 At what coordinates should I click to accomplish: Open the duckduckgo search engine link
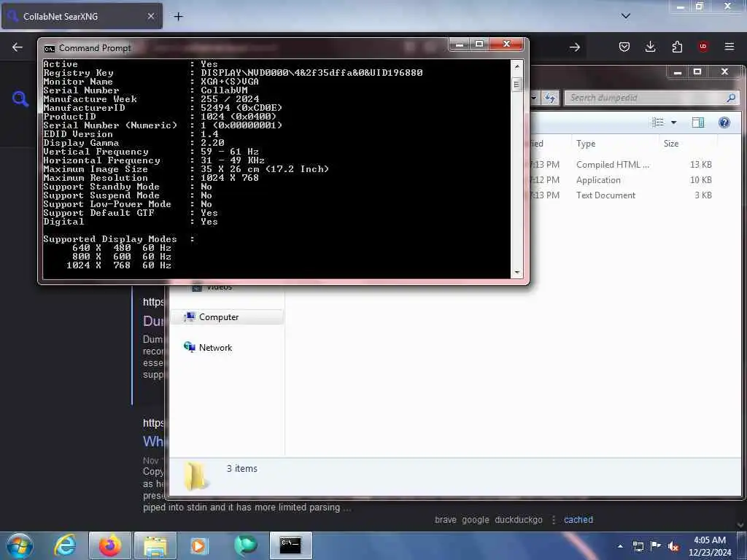click(x=519, y=519)
